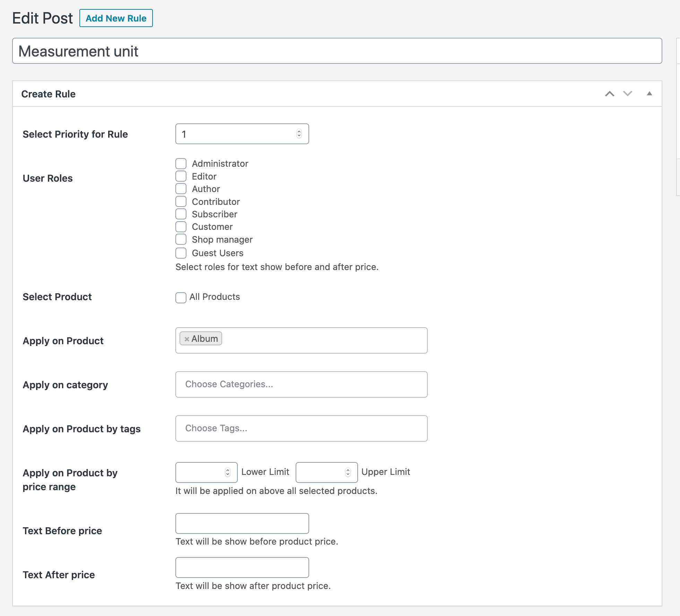Viewport: 680px width, 616px height.
Task: Click the Text Before price field
Action: [242, 523]
